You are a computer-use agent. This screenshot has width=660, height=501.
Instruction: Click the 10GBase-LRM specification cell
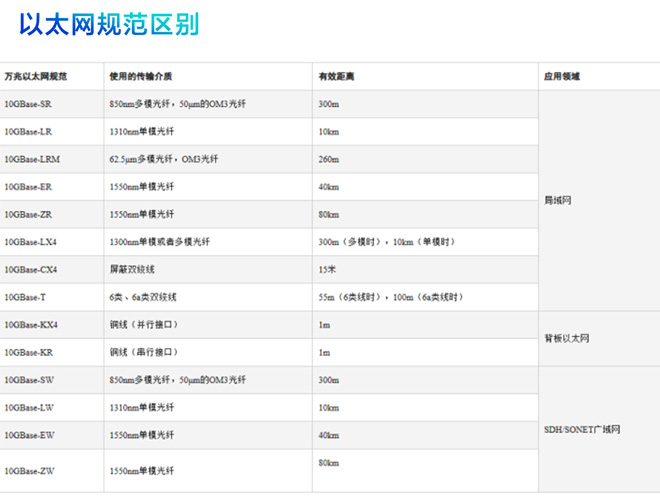(32, 159)
